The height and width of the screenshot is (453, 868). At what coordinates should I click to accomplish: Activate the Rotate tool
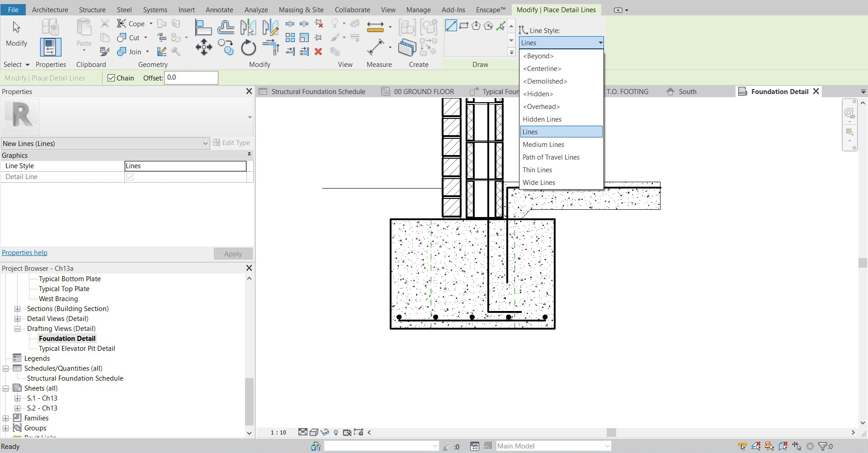[248, 47]
